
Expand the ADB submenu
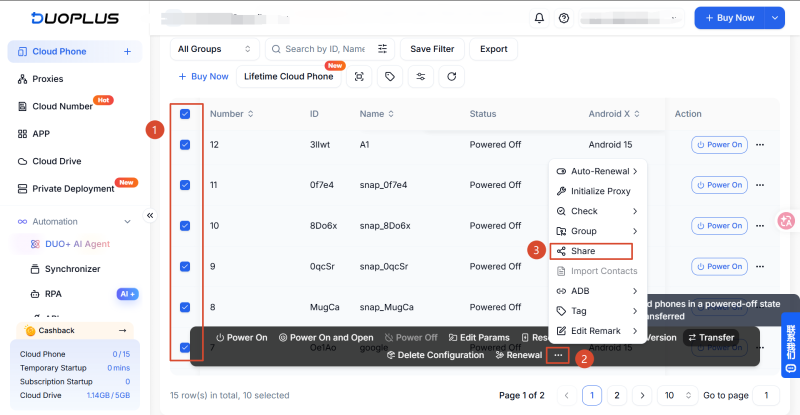pos(597,291)
